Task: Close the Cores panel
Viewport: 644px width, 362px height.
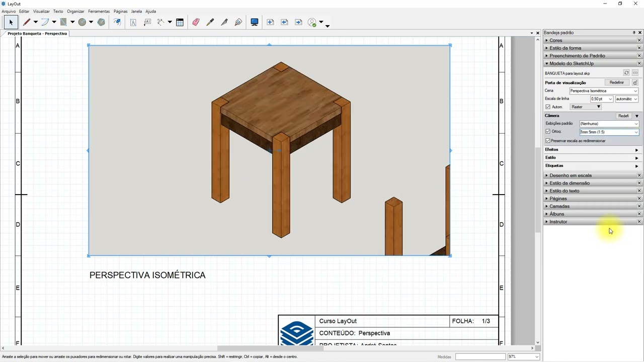Action: [x=639, y=40]
